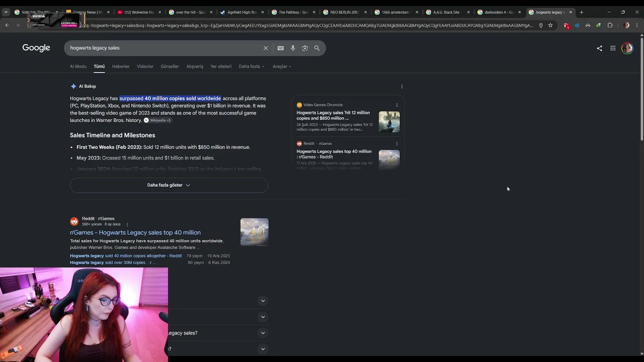Switch to Yer siteleri tab
This screenshot has width=644, height=362.
[221, 66]
